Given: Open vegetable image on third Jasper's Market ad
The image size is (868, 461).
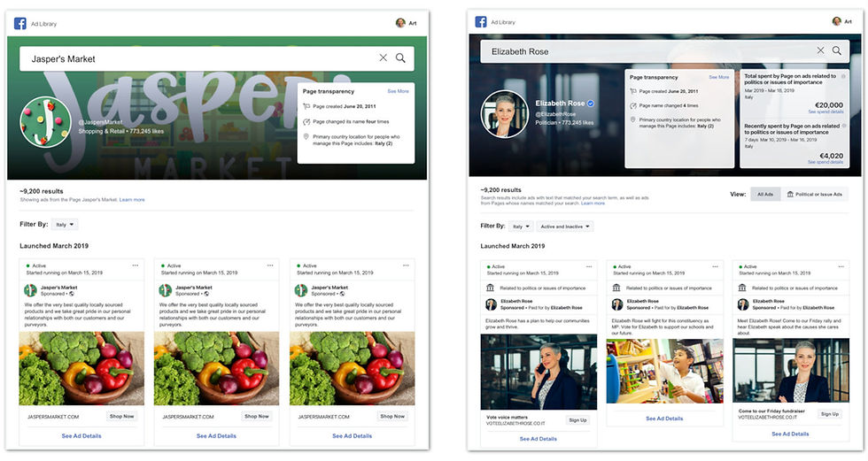Looking at the screenshot, I should pyautogui.click(x=353, y=368).
